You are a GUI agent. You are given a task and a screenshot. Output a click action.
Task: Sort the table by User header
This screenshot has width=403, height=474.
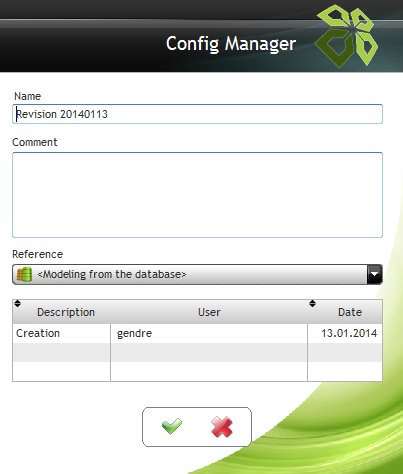click(x=209, y=312)
